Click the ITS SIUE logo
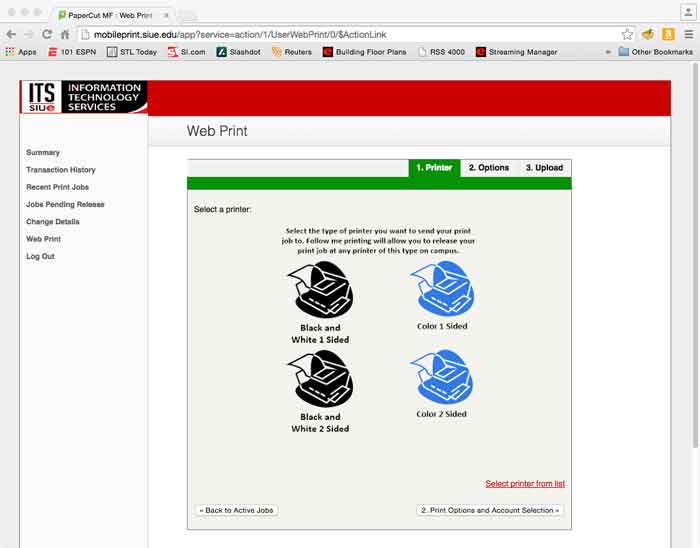The image size is (700, 548). [x=84, y=97]
